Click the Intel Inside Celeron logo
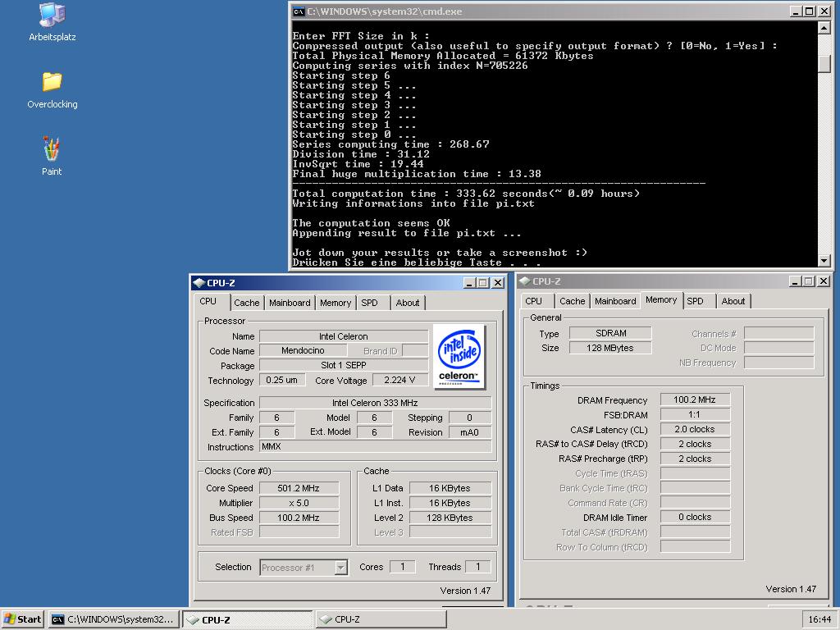Image resolution: width=840 pixels, height=630 pixels. click(x=459, y=356)
